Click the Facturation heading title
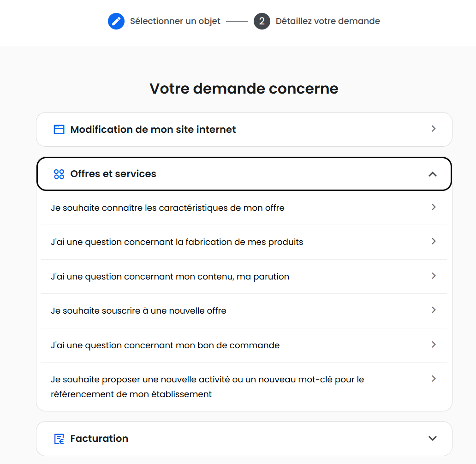Viewport: 476px width, 464px height. 99,439
